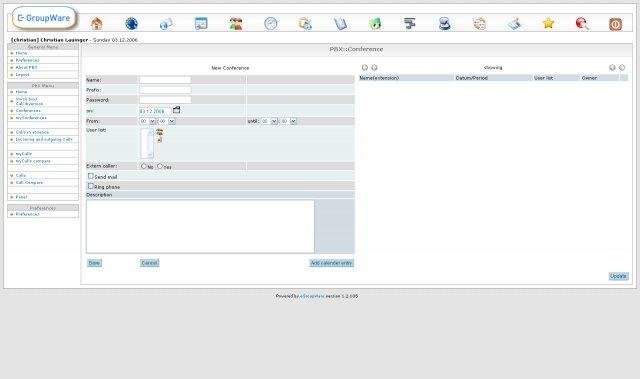Click Logout in General Menu
This screenshot has height=379, width=640.
click(x=22, y=75)
